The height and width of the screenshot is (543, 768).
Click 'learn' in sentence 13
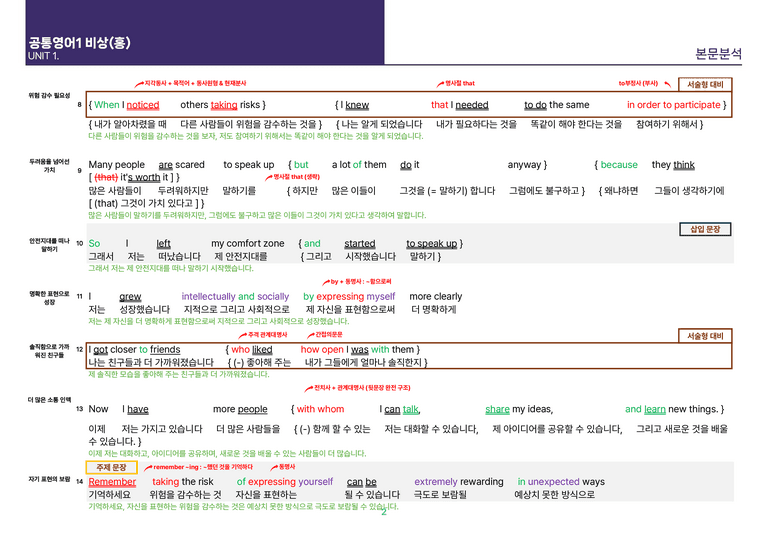tap(655, 409)
